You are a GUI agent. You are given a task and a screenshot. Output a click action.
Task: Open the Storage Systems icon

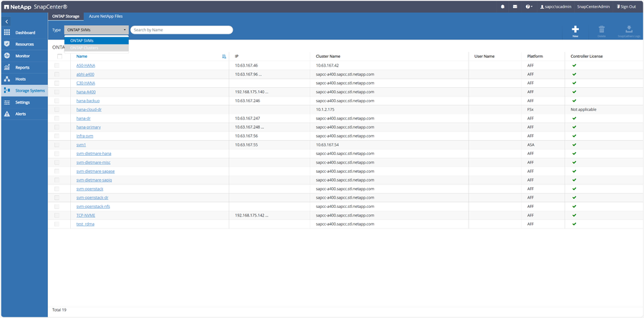7,91
